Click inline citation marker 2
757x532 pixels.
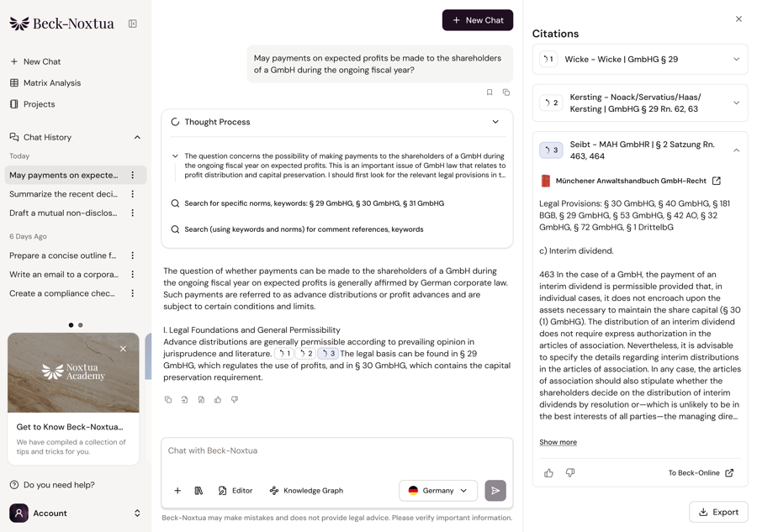pyautogui.click(x=306, y=354)
